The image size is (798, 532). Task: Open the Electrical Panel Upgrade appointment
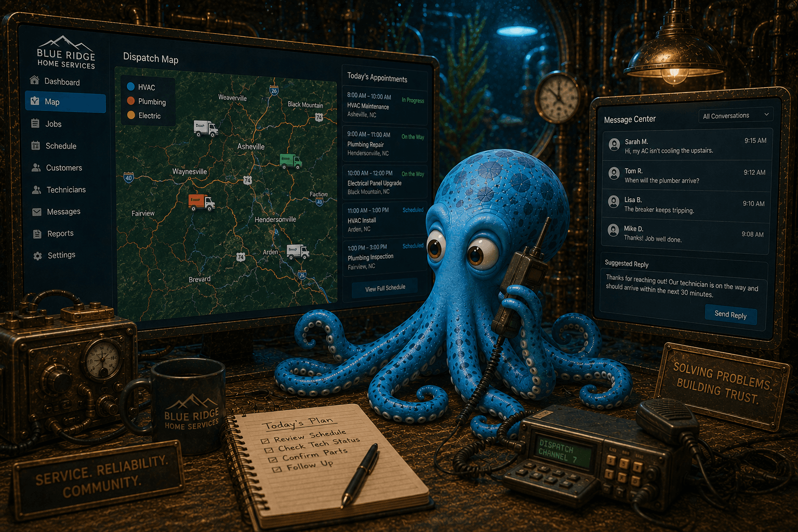[x=384, y=182]
